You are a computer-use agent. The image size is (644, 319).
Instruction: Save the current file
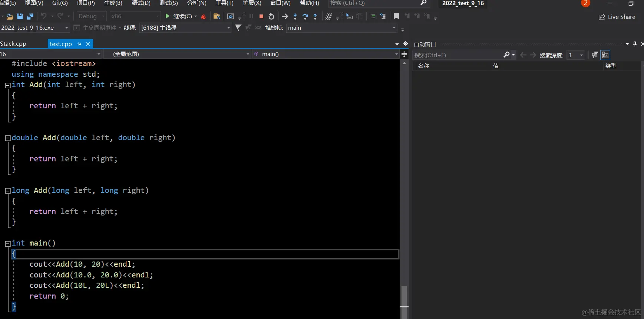pos(20,16)
